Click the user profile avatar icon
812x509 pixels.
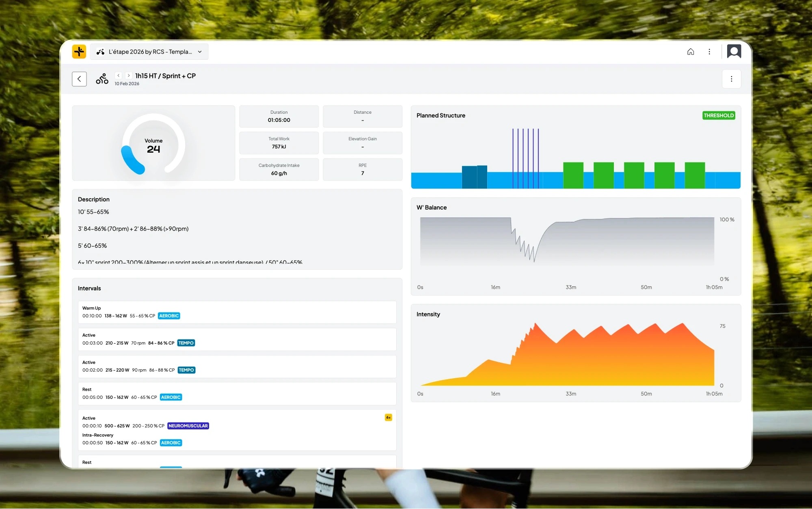(734, 52)
